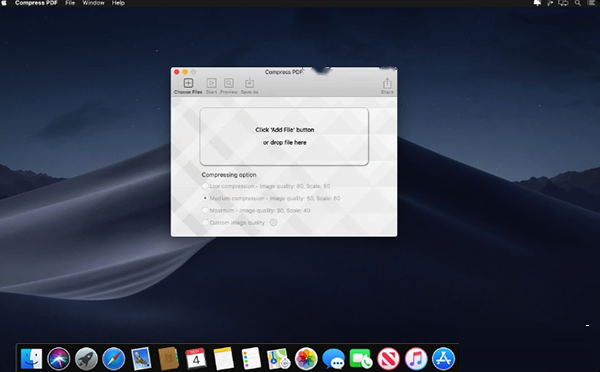
Task: Click the Share toolbar icon
Action: coord(387,83)
